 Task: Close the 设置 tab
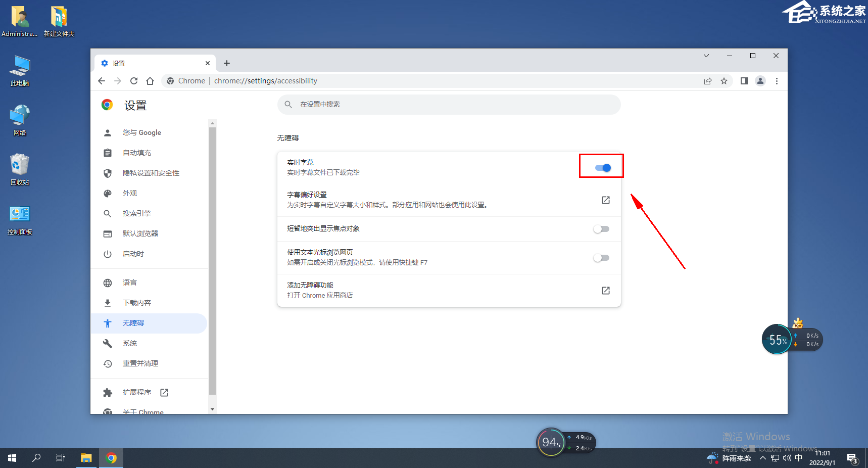208,63
